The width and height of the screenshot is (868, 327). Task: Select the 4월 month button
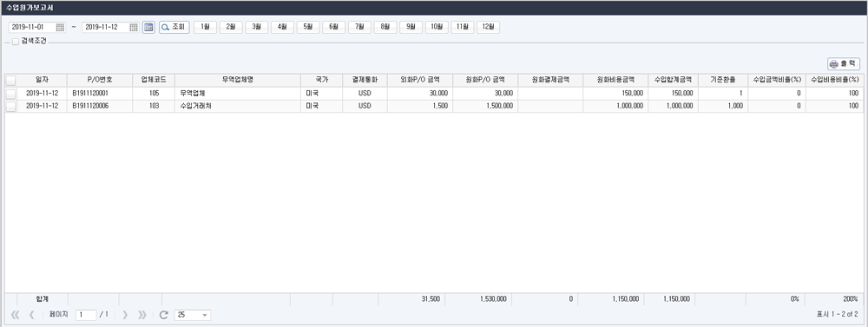pos(282,27)
